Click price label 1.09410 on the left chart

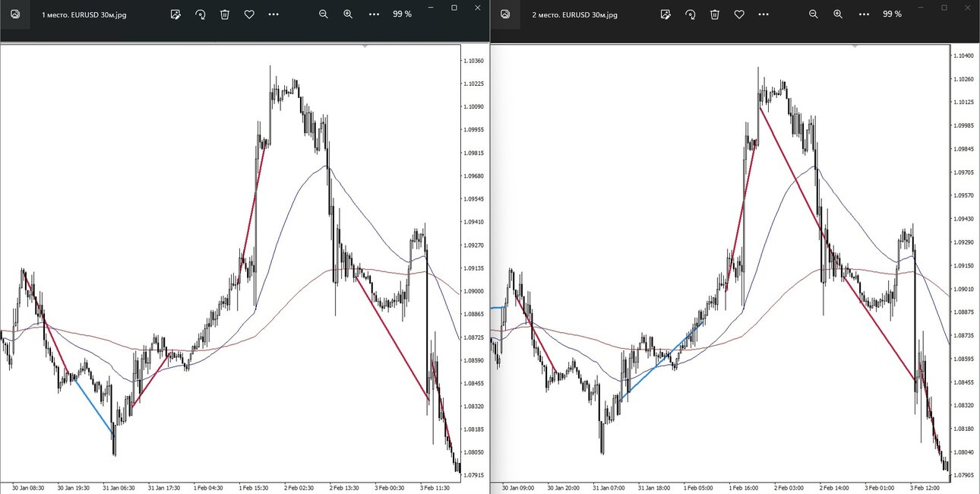(474, 222)
